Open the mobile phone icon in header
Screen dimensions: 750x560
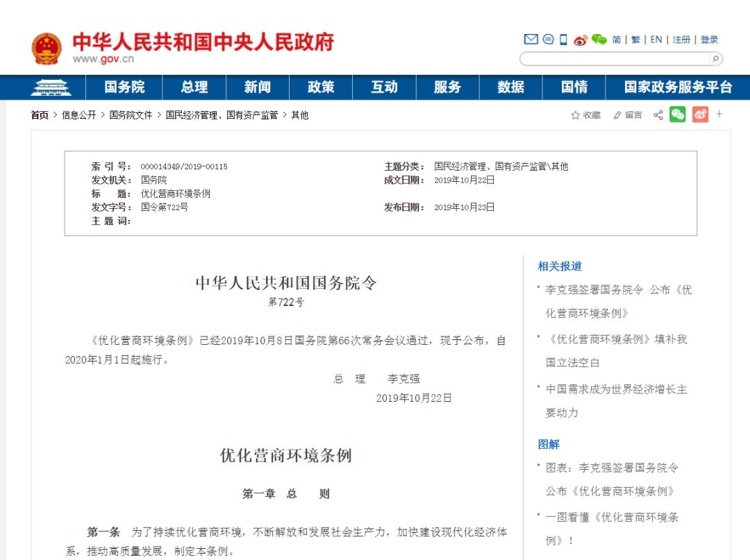(x=563, y=40)
